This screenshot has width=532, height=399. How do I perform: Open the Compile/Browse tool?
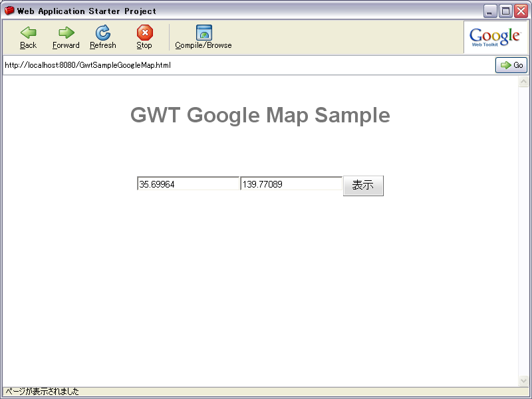point(203,37)
